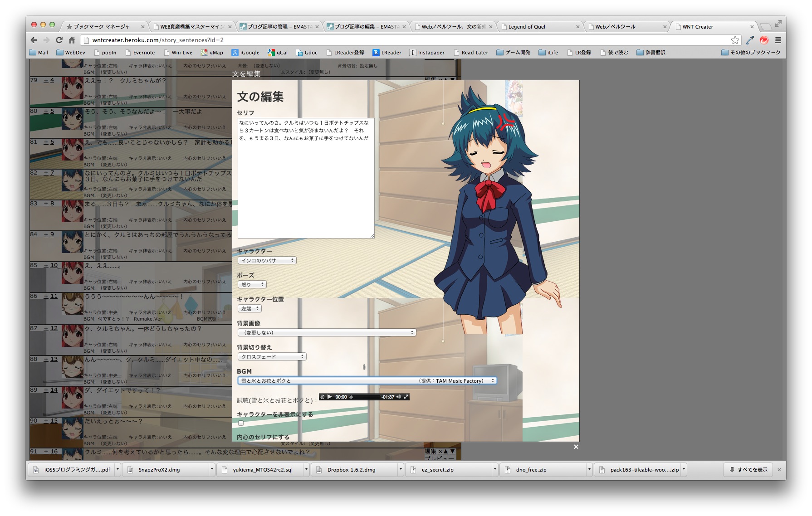Open the ゲーム開発 bookmarks folder
Viewport: 812px width, 516px height.
(x=514, y=53)
